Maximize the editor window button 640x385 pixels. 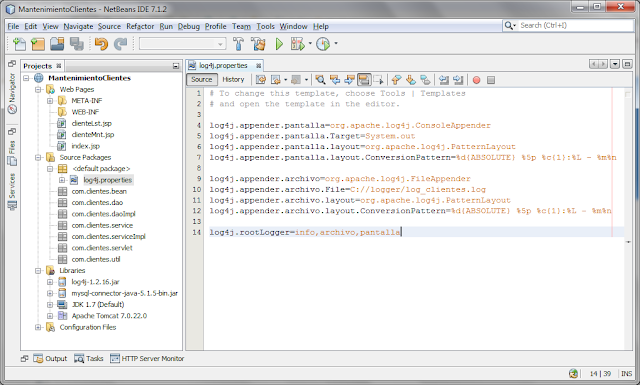click(x=627, y=64)
